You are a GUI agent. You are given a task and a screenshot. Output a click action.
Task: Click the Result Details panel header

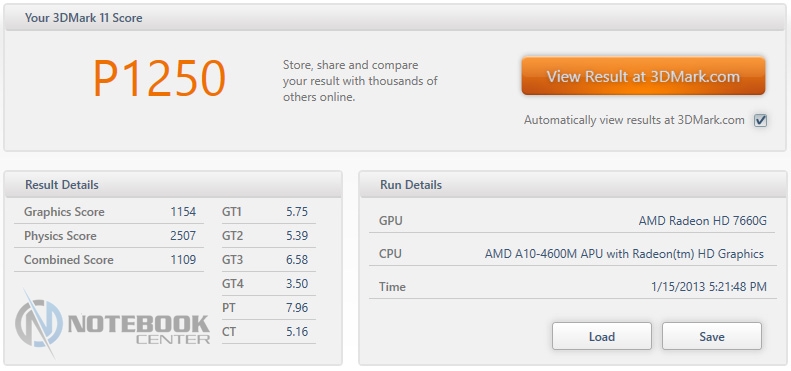click(x=173, y=185)
